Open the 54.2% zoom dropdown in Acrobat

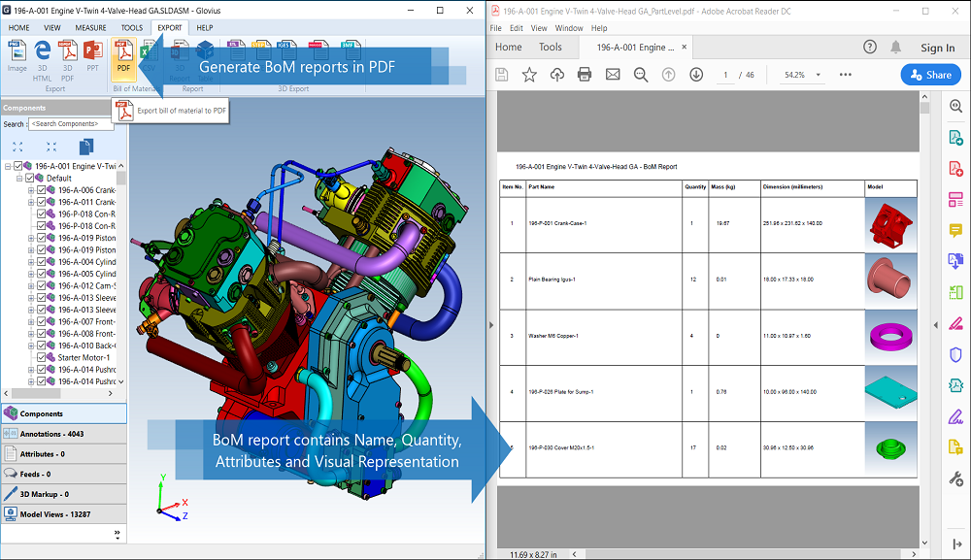click(x=818, y=75)
